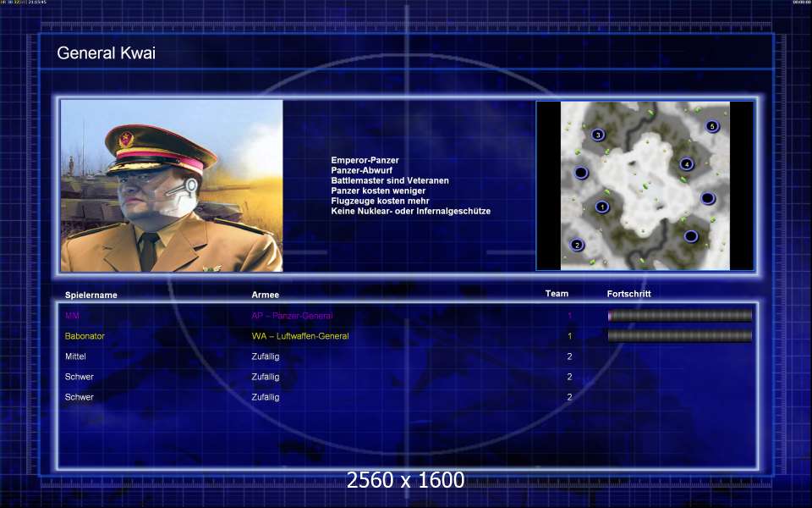This screenshot has width=812, height=508.
Task: Select start position marker 4 on minimap
Action: [686, 164]
